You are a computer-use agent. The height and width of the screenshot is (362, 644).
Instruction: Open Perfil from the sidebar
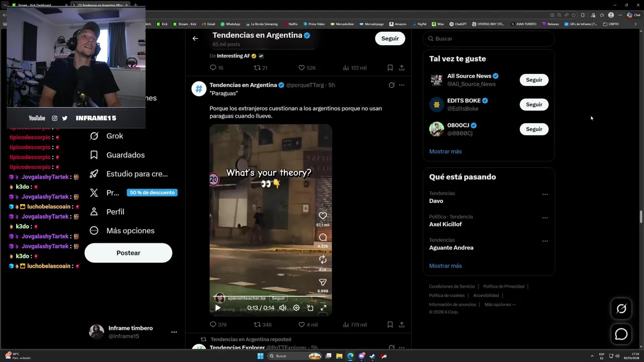(107, 212)
